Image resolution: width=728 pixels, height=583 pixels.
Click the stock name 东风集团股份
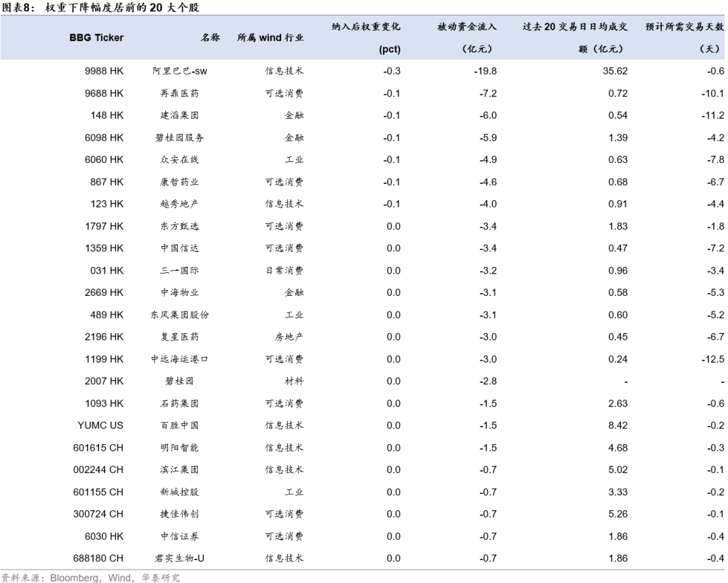(x=180, y=315)
